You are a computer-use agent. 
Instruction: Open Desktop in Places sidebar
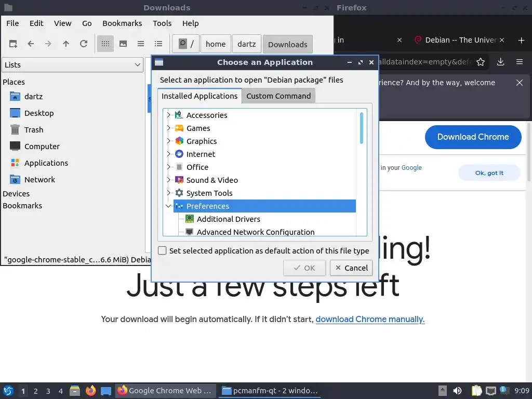(x=38, y=113)
